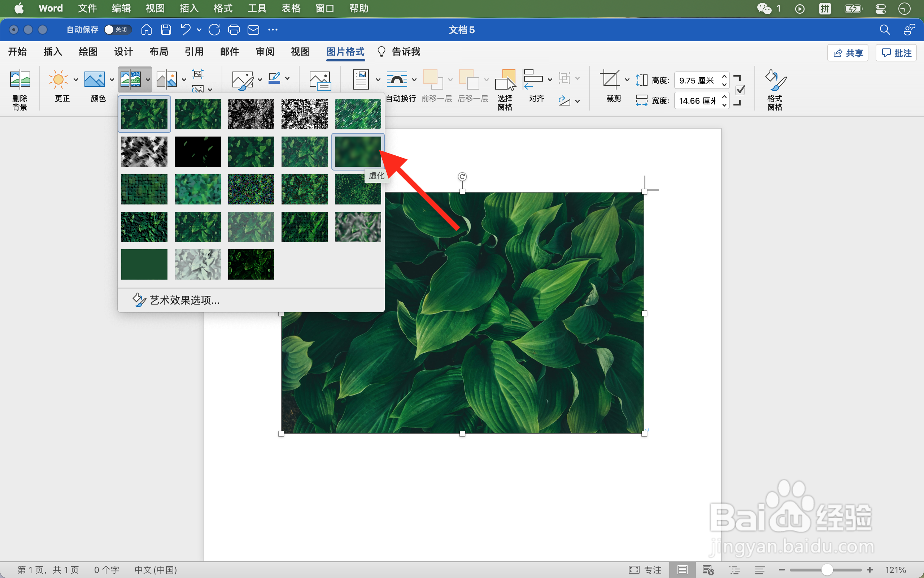Click the Color (颜色) picture icon
Screen dimensions: 924x578
pos(94,79)
